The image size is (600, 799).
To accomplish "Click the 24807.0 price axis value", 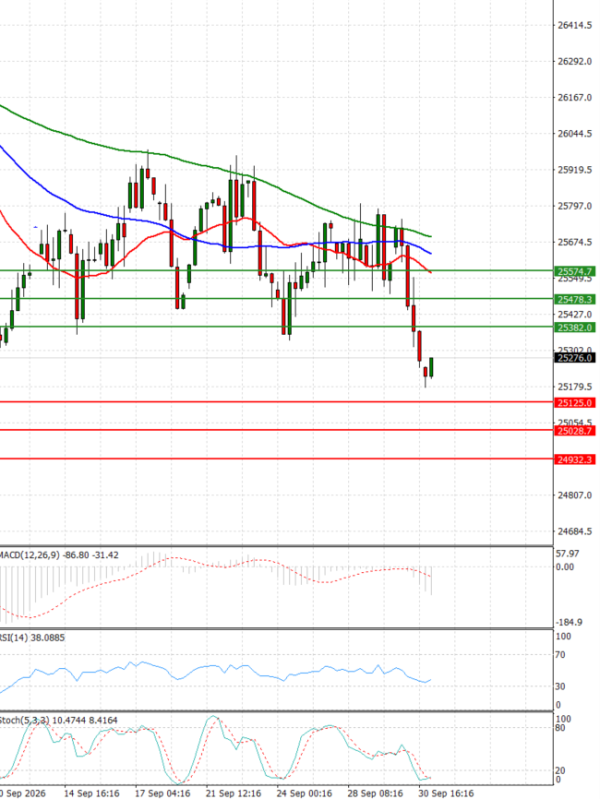I will click(575, 495).
